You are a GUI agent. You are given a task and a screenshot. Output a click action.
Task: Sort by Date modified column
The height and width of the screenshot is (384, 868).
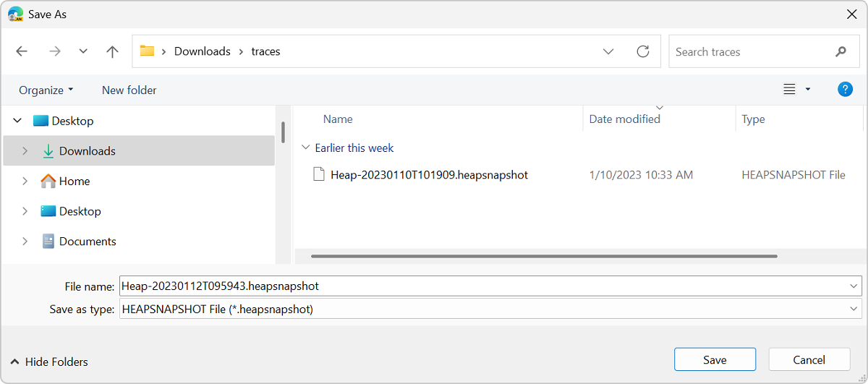pos(625,119)
